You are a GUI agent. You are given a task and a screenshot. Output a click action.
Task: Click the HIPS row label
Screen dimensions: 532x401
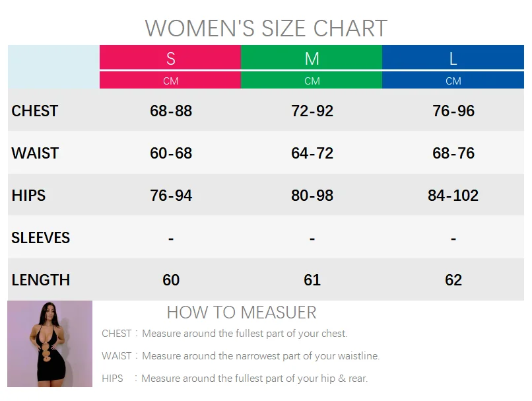pos(28,196)
